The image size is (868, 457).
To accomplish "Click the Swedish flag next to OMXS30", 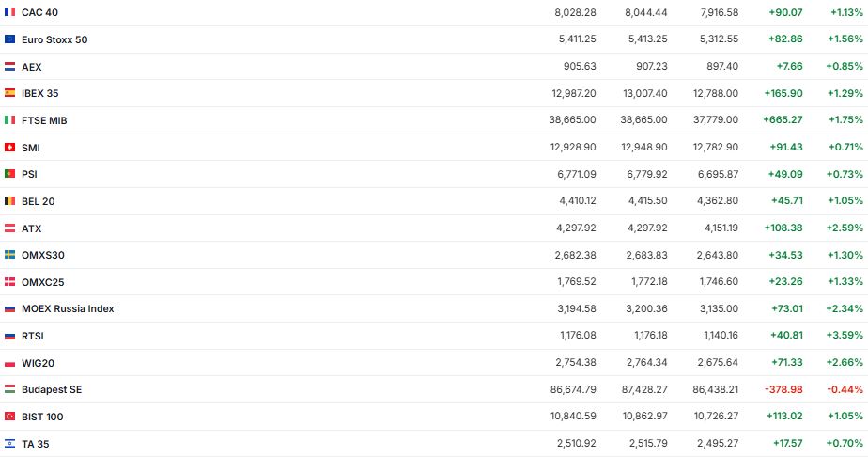I will point(10,255).
